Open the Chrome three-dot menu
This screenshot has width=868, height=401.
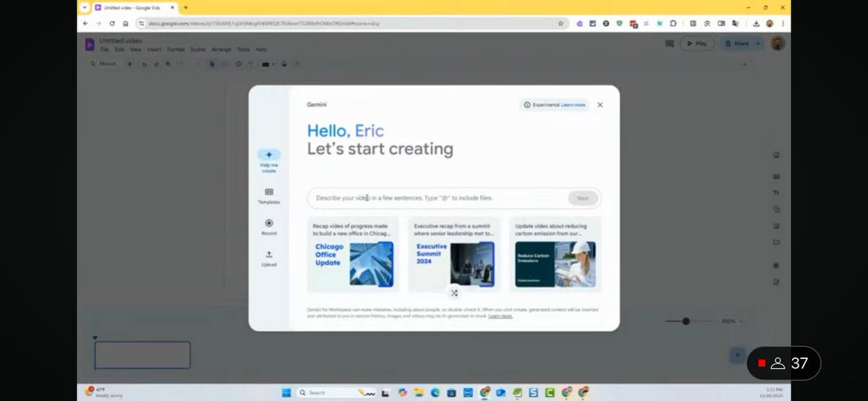coord(783,23)
